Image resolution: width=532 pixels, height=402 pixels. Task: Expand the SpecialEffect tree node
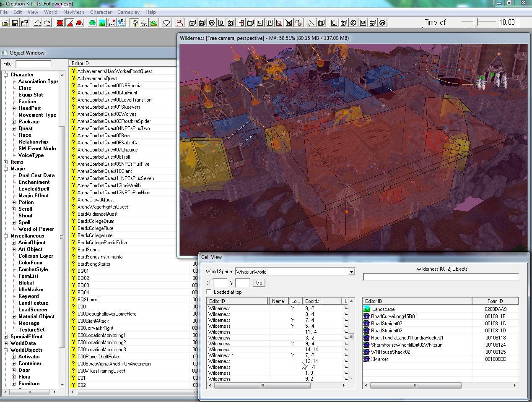[x=6, y=337]
